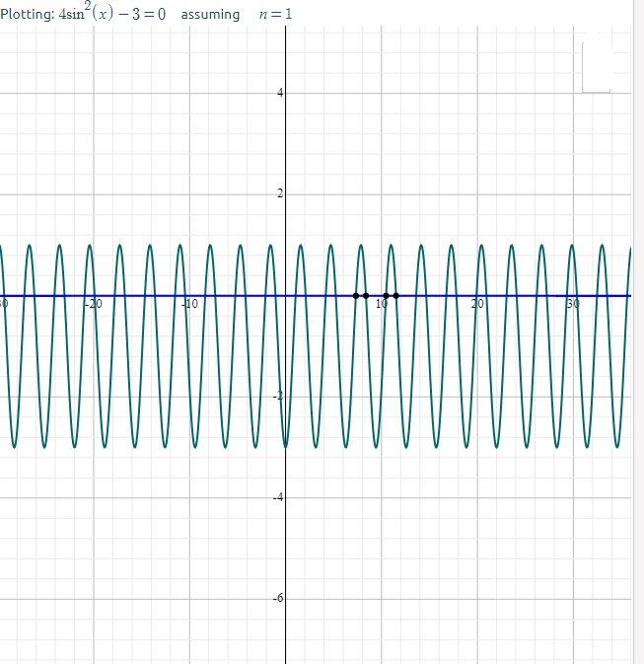This screenshot has width=644, height=664.
Task: Click the rightmost black solution point
Action: tap(396, 295)
